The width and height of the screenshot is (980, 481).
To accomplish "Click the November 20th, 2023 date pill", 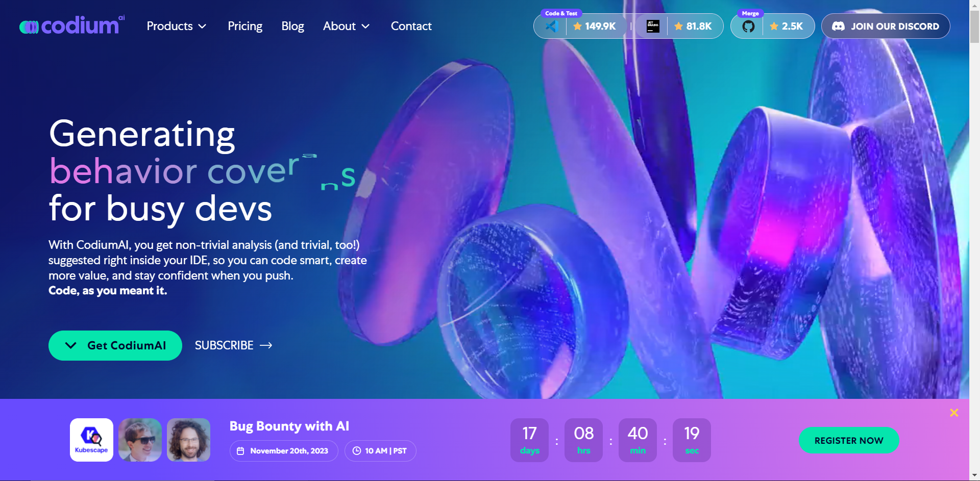I will click(284, 451).
